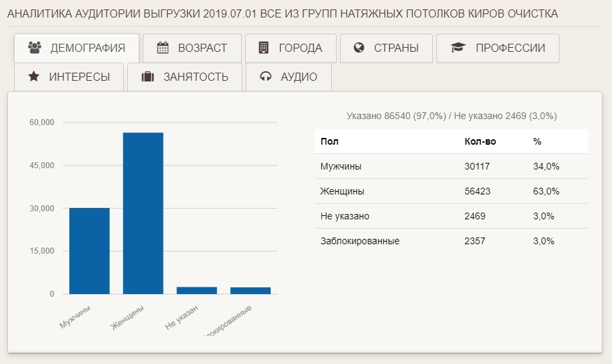The image size is (612, 364).
Task: Click the Не указан x-axis label
Action: 182,317
